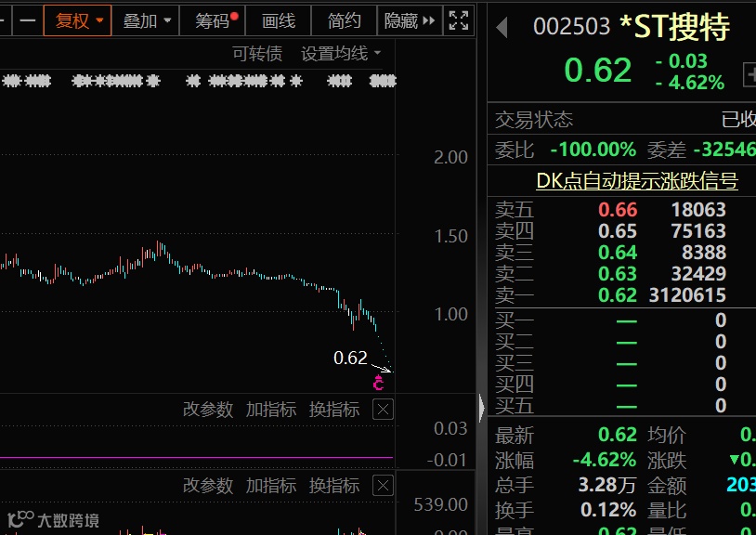
Task: Click the 买一 row
Action: pos(622,320)
